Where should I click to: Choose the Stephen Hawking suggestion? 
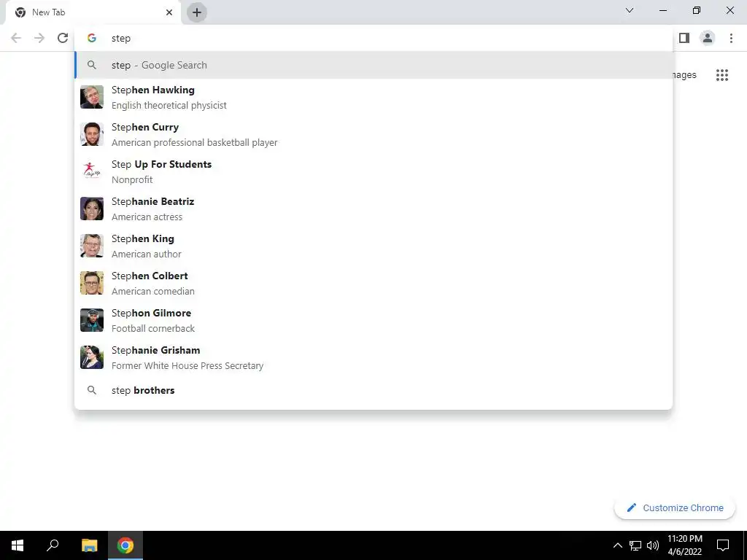point(373,97)
